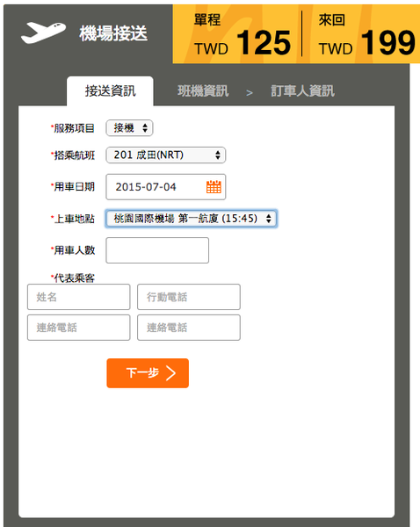Click the 姓名 name input field

79,297
